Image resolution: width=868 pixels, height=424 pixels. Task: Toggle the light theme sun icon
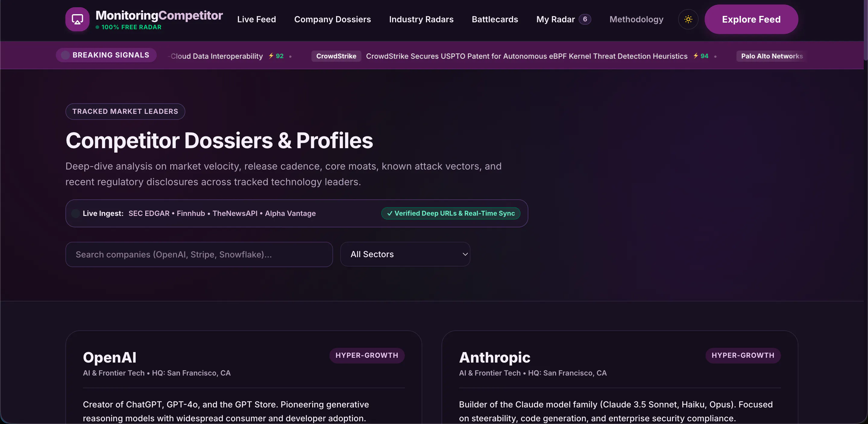click(688, 19)
